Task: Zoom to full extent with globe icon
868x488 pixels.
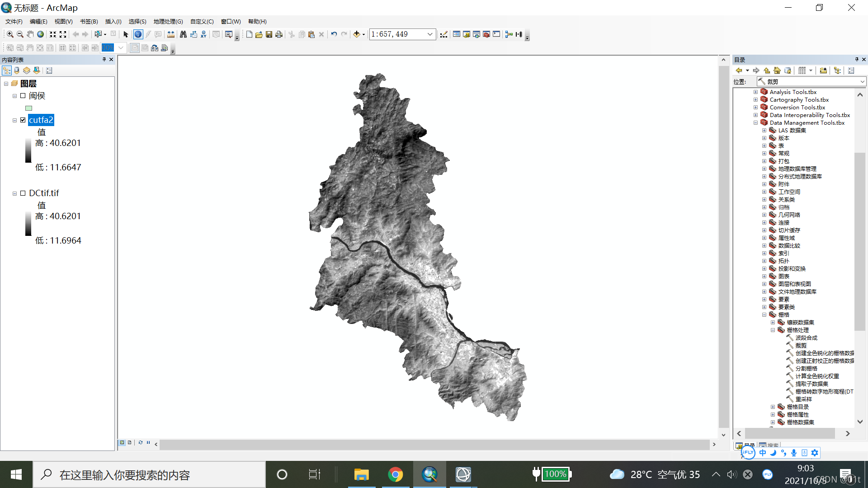Action: [x=41, y=34]
